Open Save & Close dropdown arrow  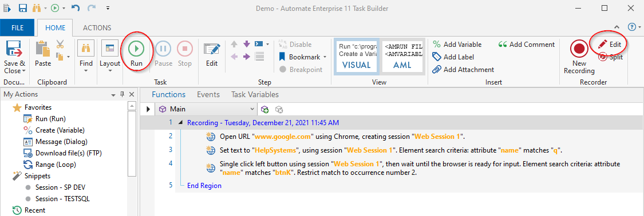[x=24, y=71]
